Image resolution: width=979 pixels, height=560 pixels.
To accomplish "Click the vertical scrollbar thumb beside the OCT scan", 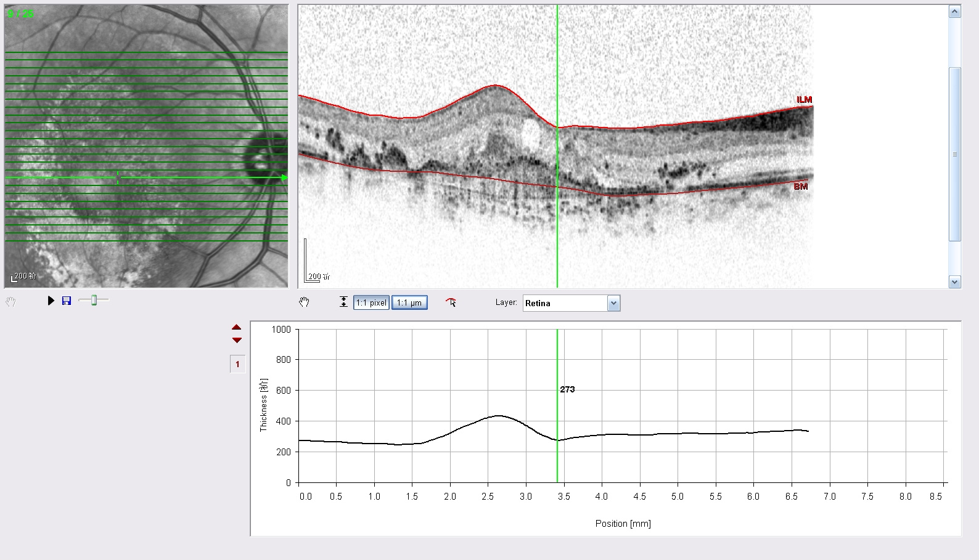I will (x=955, y=154).
